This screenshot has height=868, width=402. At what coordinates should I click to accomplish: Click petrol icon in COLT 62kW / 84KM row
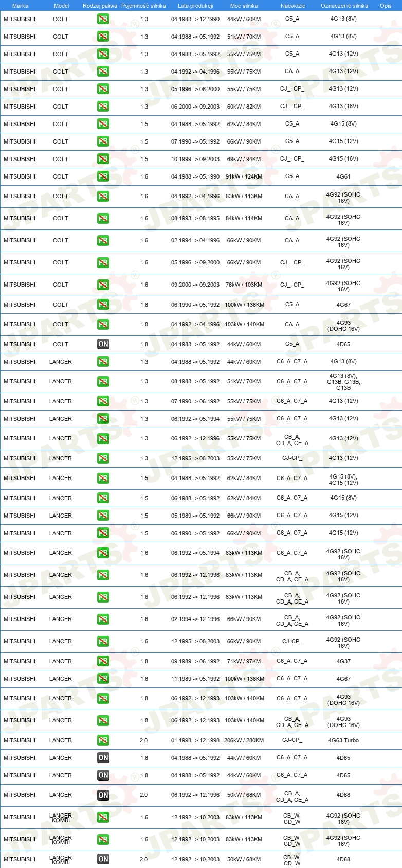[x=103, y=124]
